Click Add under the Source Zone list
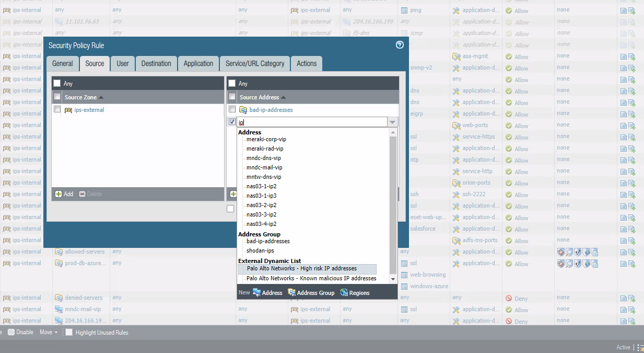Screen dimensions: 644x353 [x=64, y=193]
